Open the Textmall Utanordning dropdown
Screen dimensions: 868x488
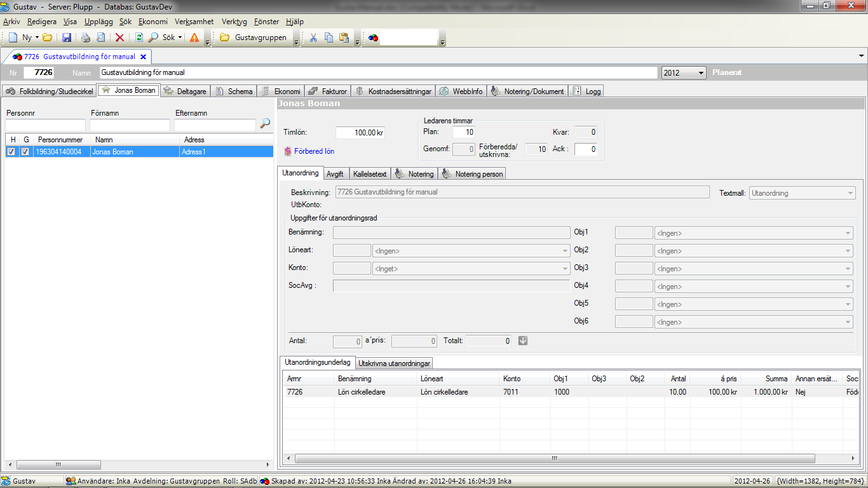click(803, 193)
